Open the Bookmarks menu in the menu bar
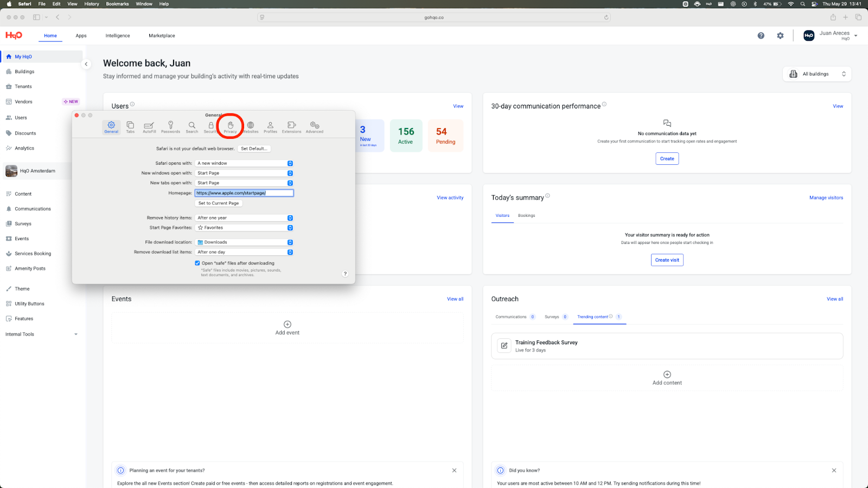Screen dimensions: 868x488 (x=117, y=4)
